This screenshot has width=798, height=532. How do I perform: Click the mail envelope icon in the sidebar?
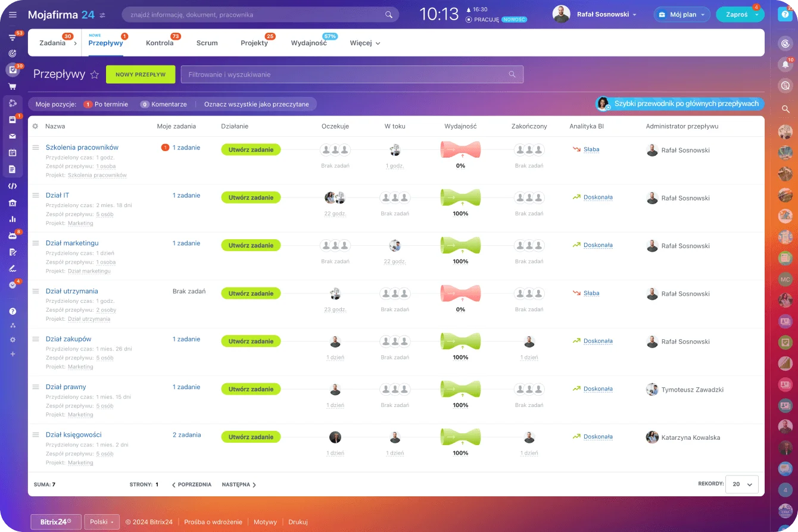click(x=13, y=136)
